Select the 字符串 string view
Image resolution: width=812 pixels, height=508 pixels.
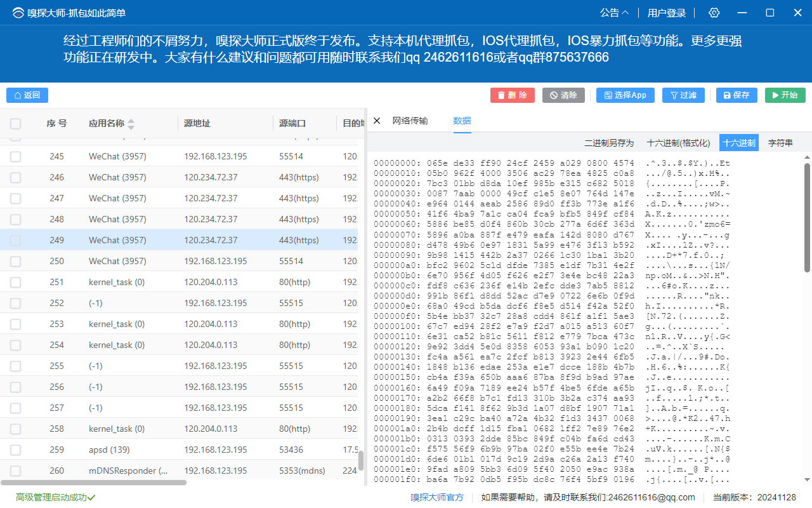click(x=780, y=143)
